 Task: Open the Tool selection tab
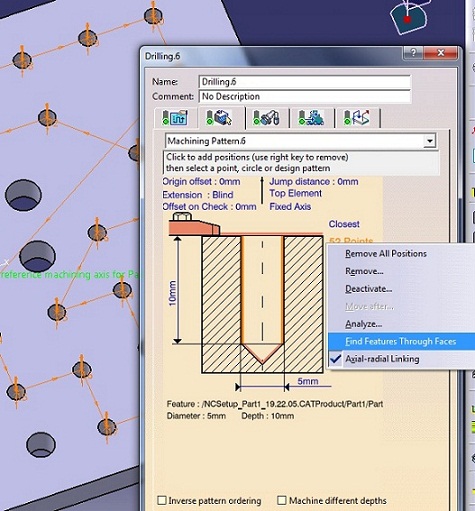tap(266, 118)
